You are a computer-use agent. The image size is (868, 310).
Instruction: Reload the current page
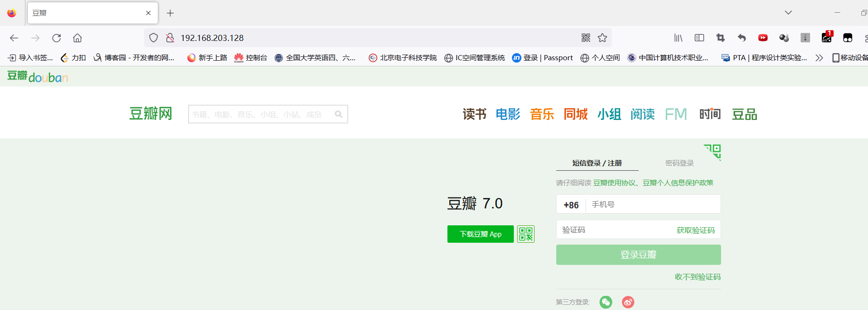(57, 38)
